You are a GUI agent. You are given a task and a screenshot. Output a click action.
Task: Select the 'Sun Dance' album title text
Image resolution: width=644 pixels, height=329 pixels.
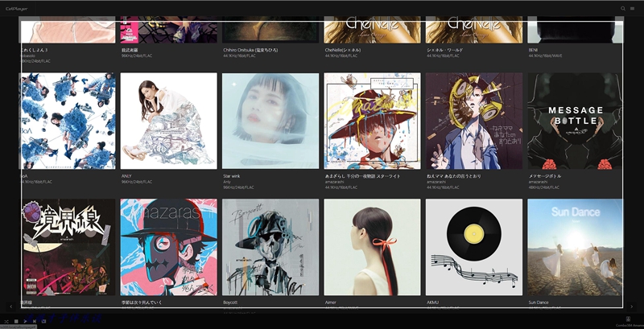point(539,302)
